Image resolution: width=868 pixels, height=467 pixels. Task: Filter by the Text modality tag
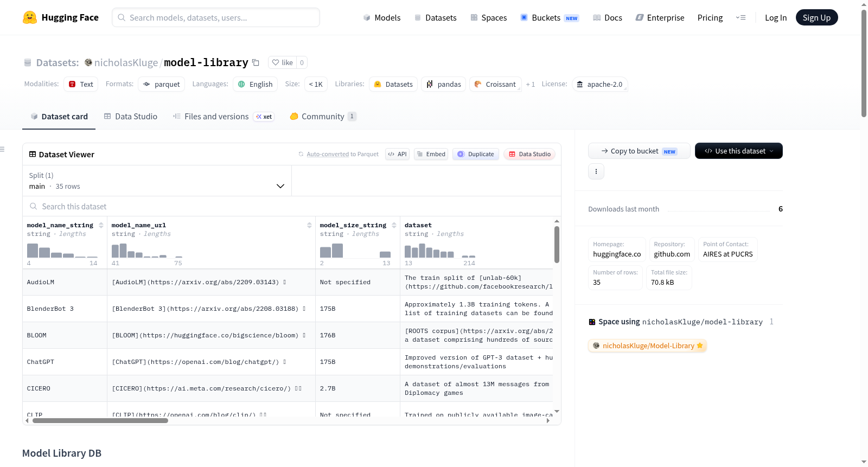(x=81, y=84)
